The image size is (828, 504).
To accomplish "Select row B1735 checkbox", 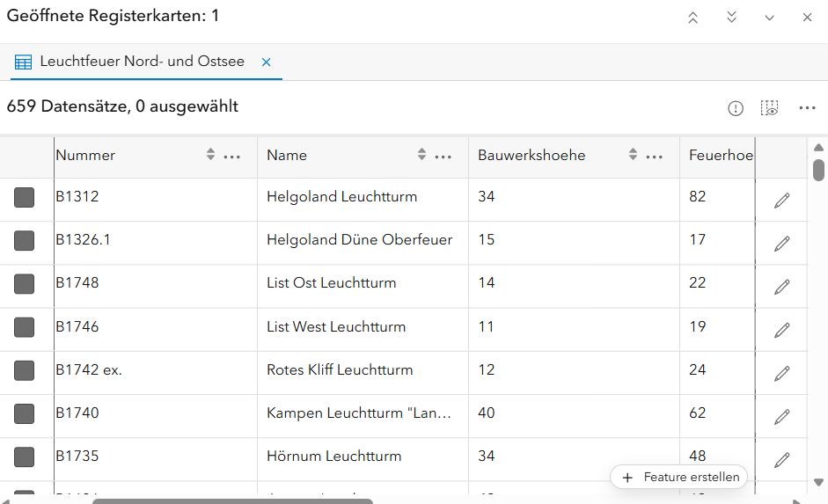I will [x=25, y=457].
